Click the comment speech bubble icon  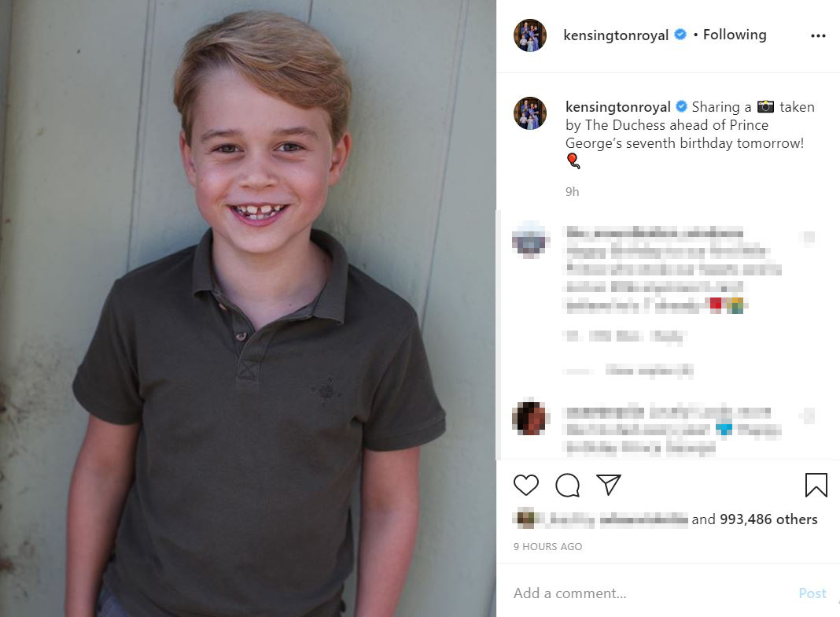click(567, 485)
